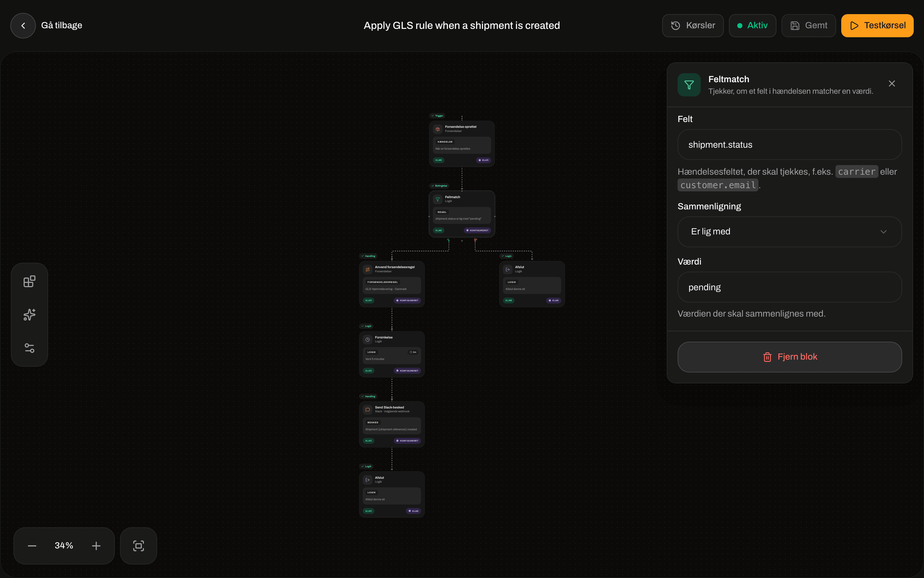
Task: Click the clock icon on Forsinkelse node
Action: coord(367,339)
